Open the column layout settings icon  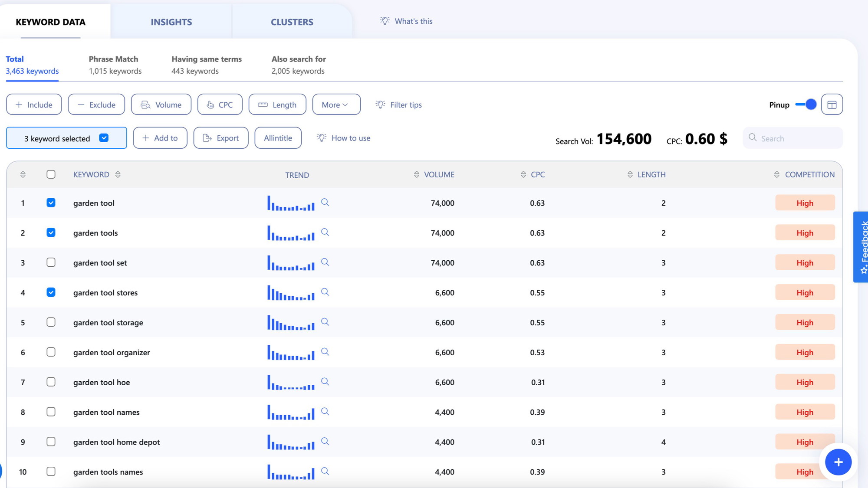coord(832,105)
